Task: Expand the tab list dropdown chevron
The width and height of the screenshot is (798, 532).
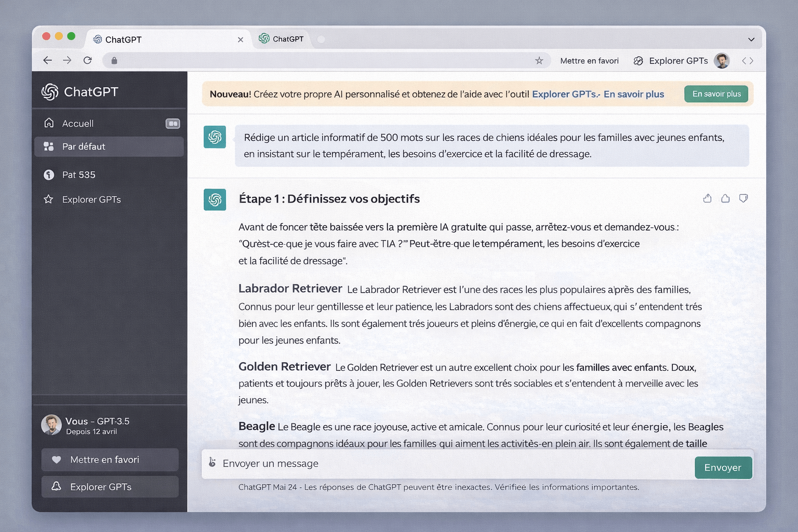Action: coord(751,39)
